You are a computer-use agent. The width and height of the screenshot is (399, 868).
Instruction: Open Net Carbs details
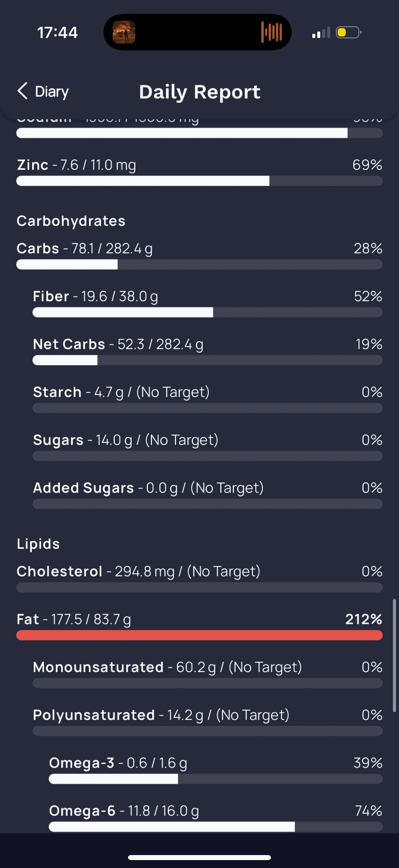(207, 351)
